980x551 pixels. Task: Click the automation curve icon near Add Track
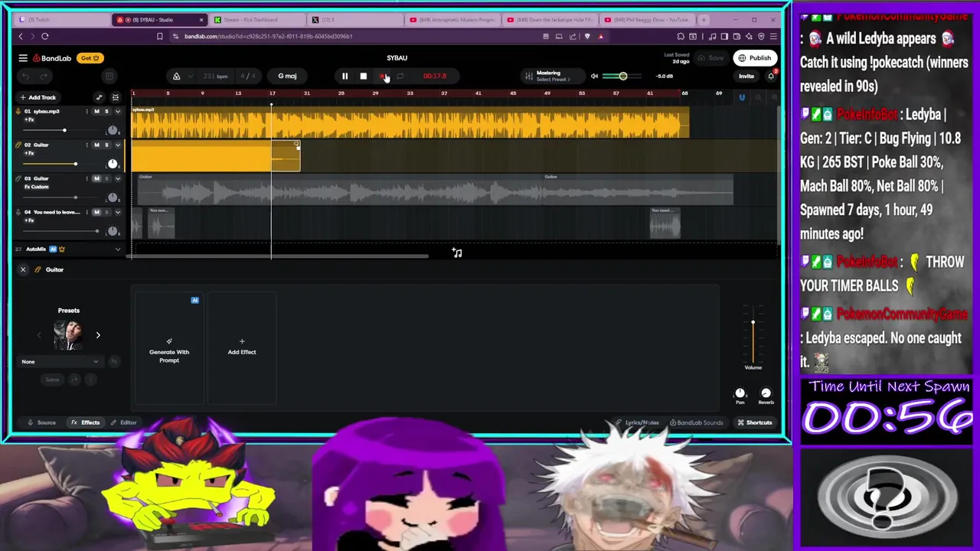point(99,97)
